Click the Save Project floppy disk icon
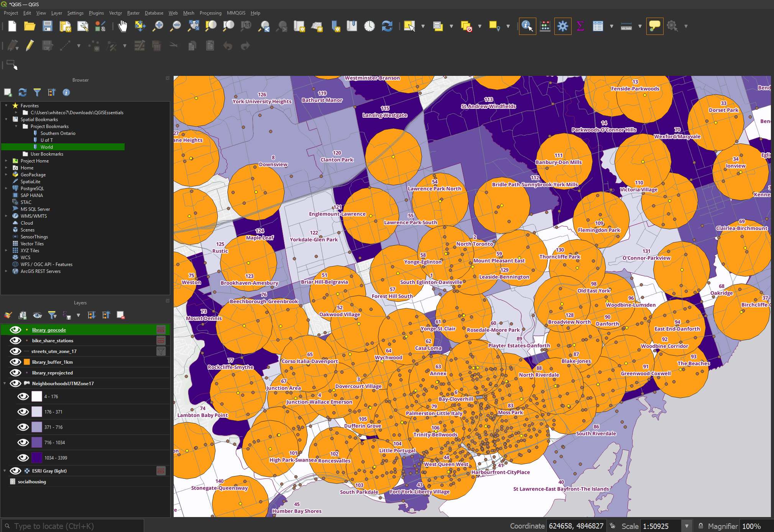 click(48, 26)
